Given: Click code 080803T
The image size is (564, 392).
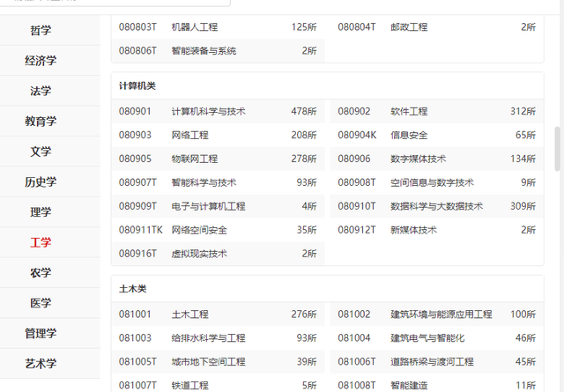Looking at the screenshot, I should 137,27.
